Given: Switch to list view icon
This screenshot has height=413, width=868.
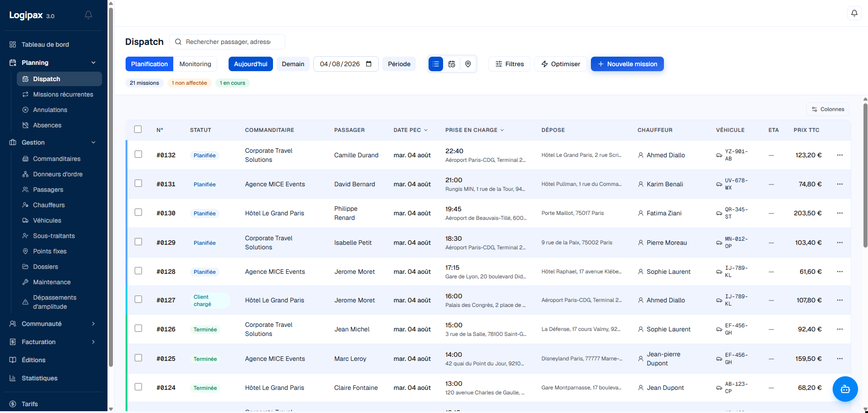Looking at the screenshot, I should pos(436,64).
